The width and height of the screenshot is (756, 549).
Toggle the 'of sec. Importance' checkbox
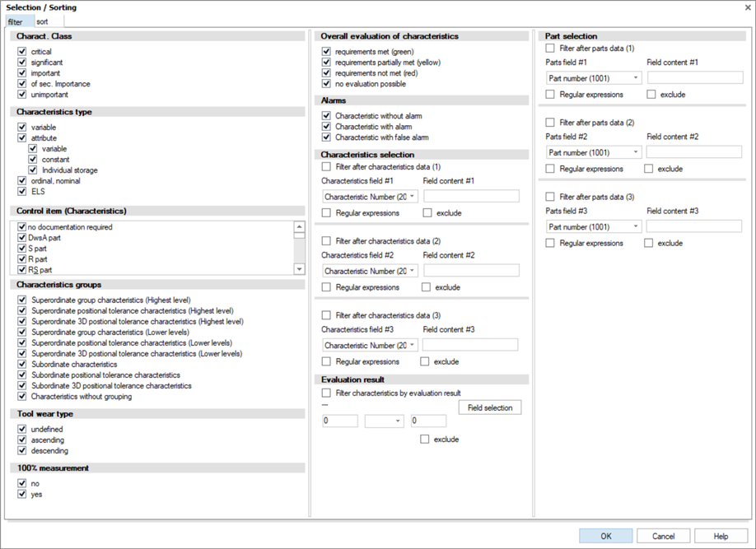(21, 83)
